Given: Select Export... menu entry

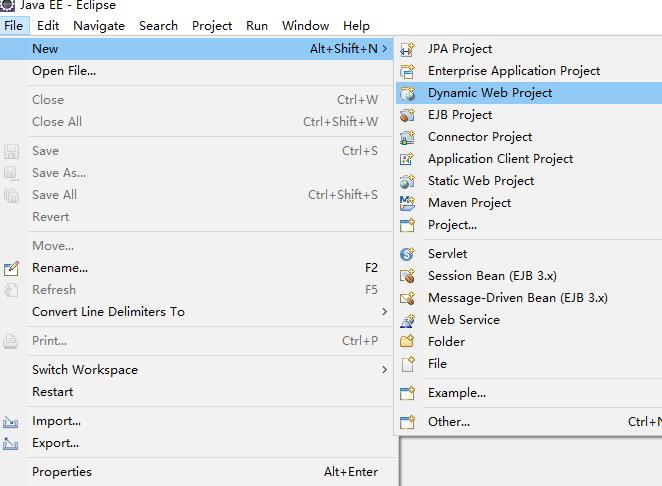Looking at the screenshot, I should [x=196, y=443].
